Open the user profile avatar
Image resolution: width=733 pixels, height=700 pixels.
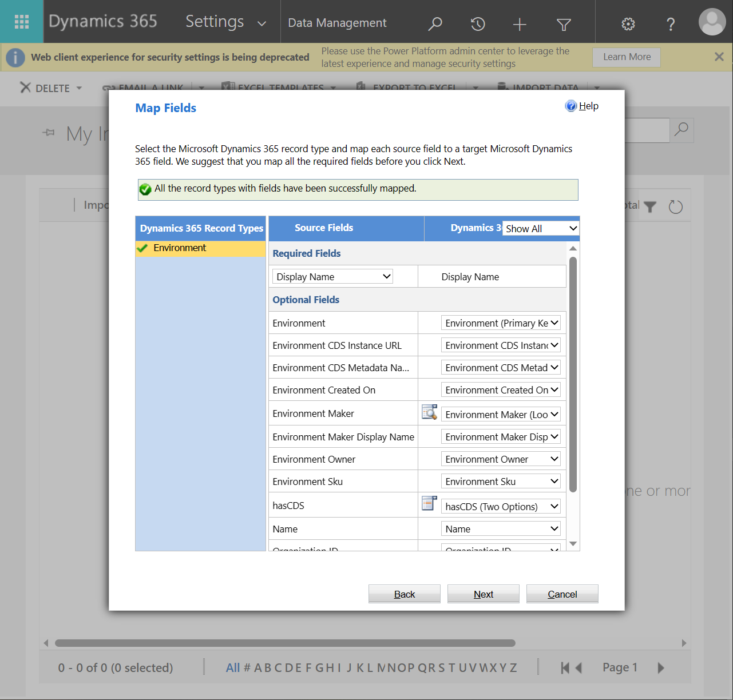click(x=712, y=22)
